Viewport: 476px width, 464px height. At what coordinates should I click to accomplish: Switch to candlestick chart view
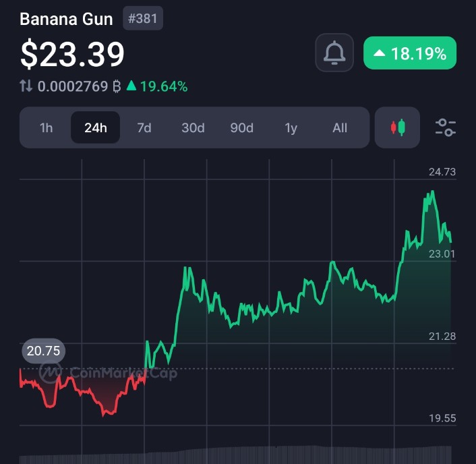[x=397, y=127]
